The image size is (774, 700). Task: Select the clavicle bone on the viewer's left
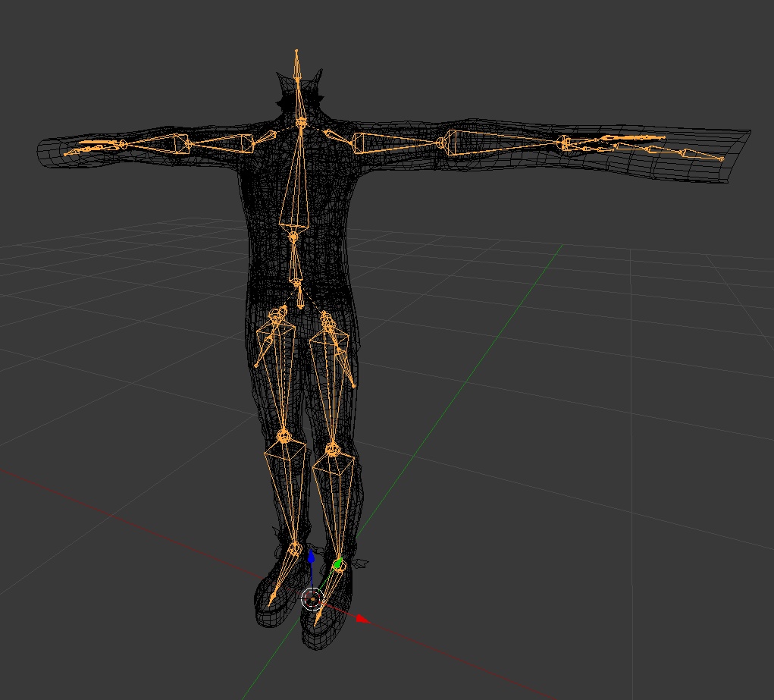click(x=265, y=137)
